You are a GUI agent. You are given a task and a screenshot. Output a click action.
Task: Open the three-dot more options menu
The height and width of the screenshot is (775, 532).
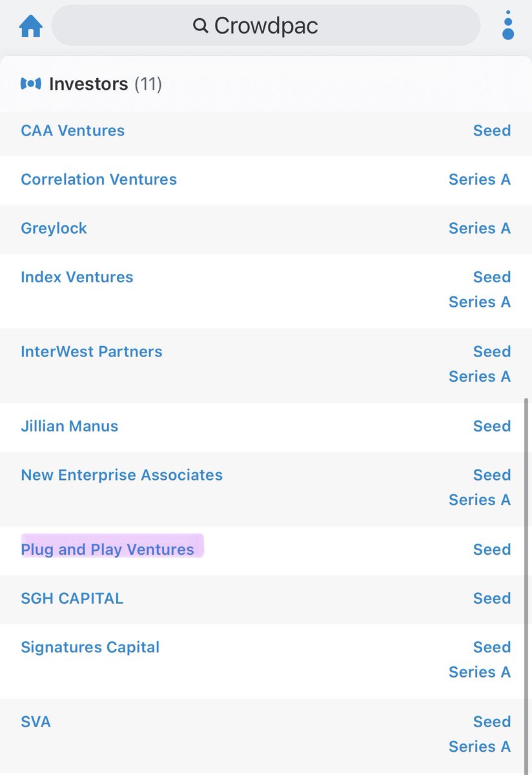[508, 26]
